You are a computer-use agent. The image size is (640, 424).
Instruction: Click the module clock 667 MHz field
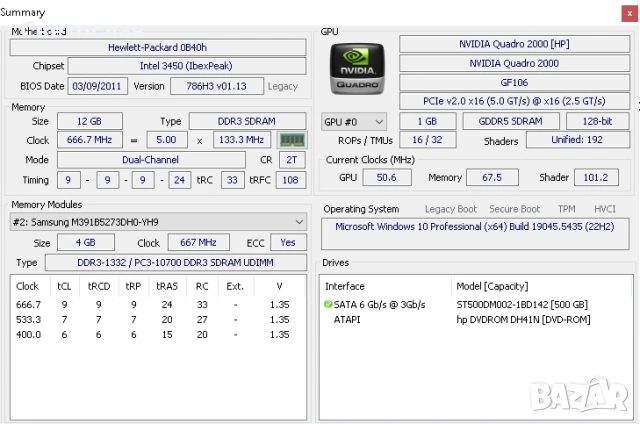click(x=198, y=242)
